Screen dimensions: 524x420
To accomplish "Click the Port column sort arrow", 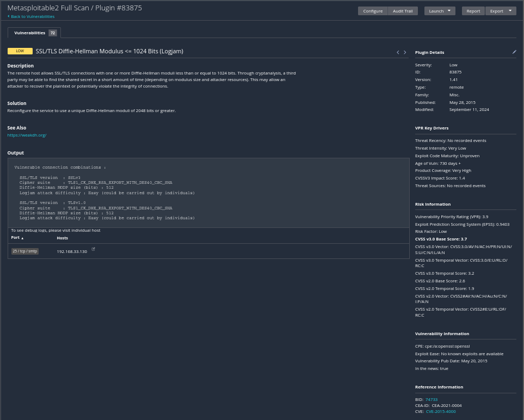I will tap(22, 238).
